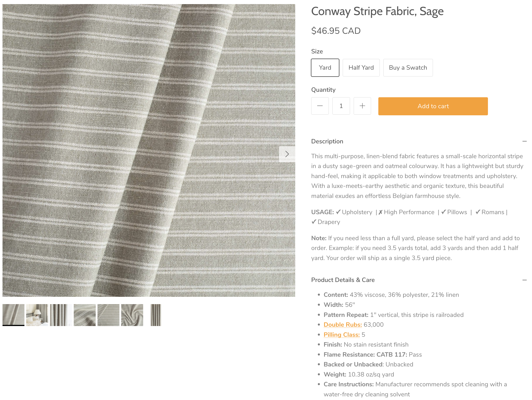The height and width of the screenshot is (400, 532).
Task: Select the flat horizontal stripe thumbnail
Action: click(108, 315)
